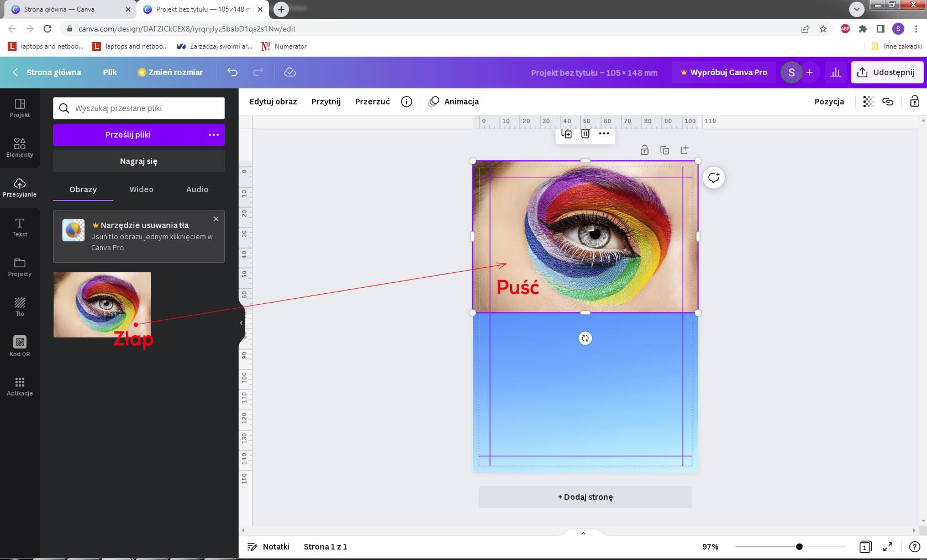Viewport: 927px width, 560px height.
Task: Delete element with floating trash icon
Action: [x=586, y=134]
